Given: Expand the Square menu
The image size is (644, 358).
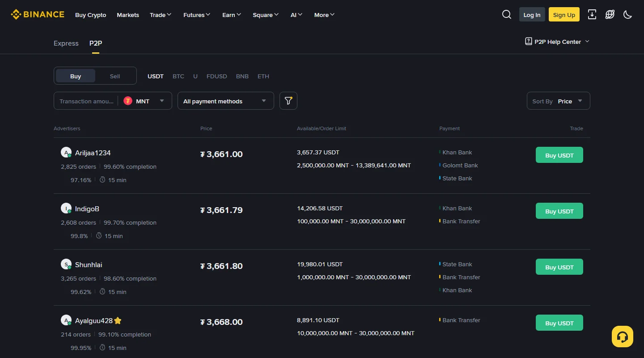Looking at the screenshot, I should 266,15.
